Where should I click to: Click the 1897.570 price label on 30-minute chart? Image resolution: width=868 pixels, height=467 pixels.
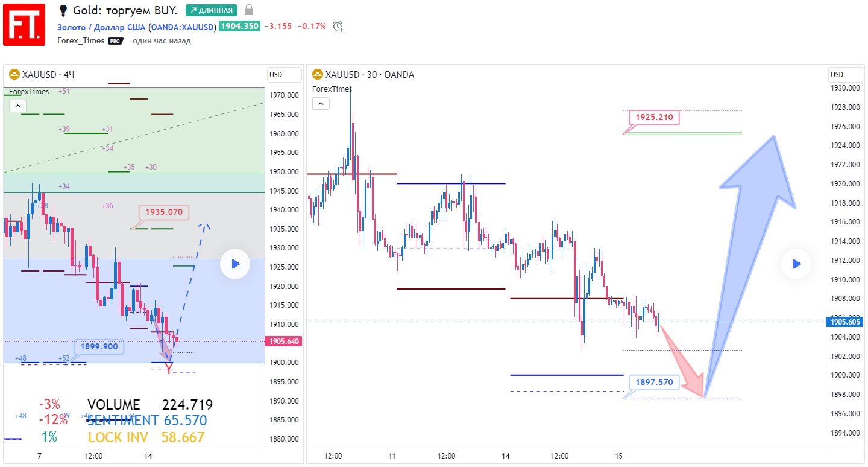click(x=653, y=381)
